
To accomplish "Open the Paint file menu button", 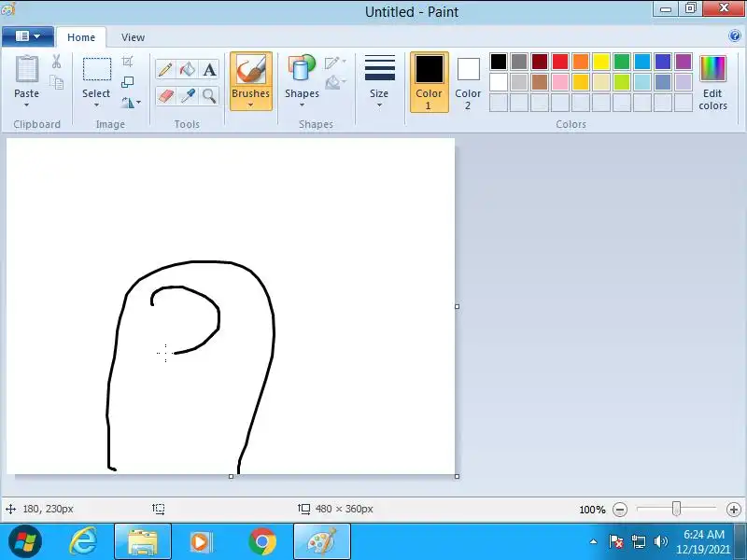I will 28,36.
